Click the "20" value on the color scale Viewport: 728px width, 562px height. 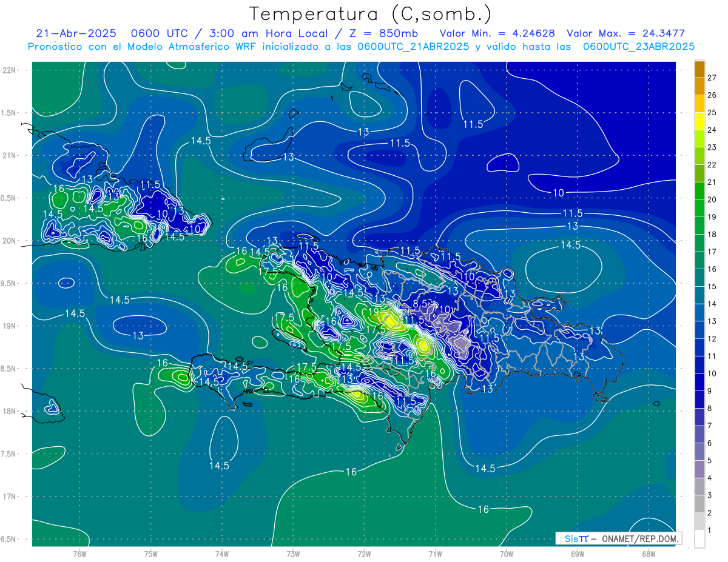712,199
